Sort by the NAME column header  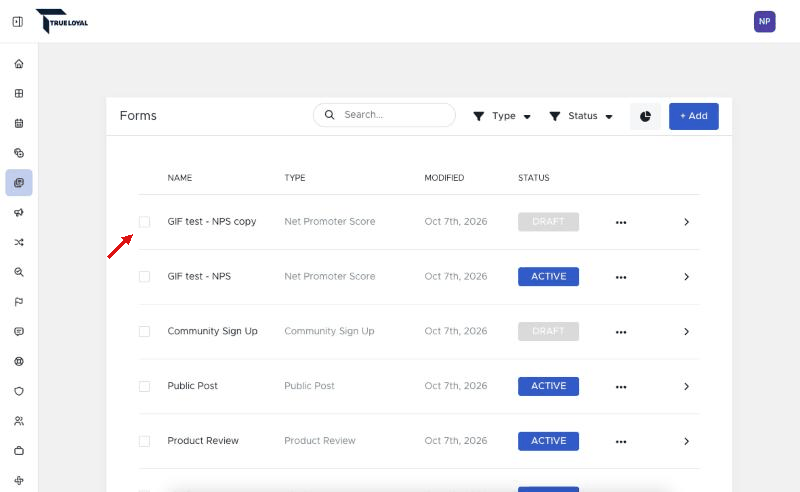tap(180, 178)
